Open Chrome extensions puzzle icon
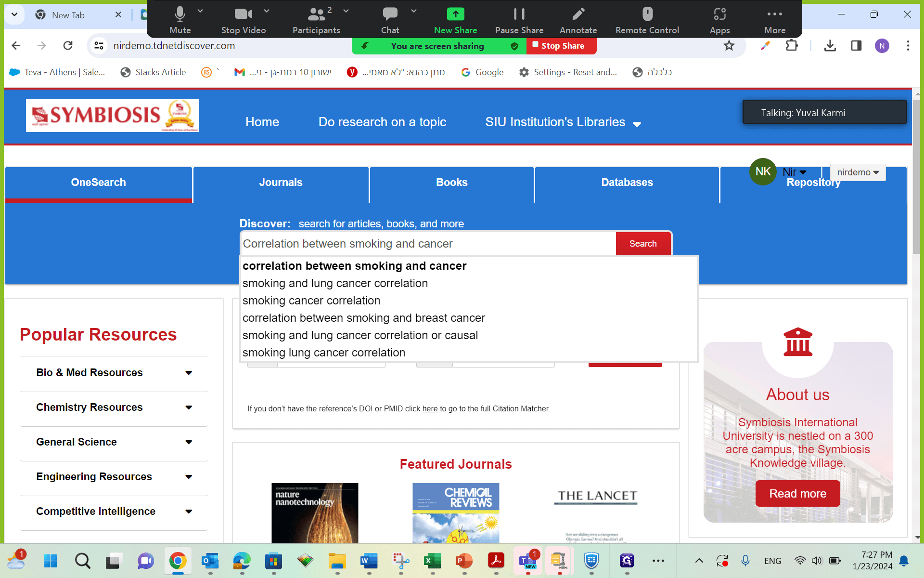 click(792, 46)
